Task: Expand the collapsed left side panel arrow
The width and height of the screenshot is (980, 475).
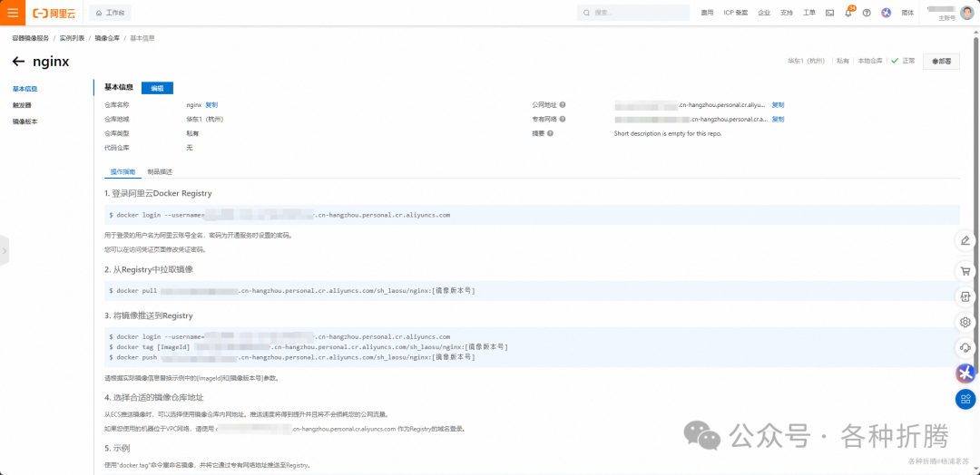Action: (x=5, y=251)
